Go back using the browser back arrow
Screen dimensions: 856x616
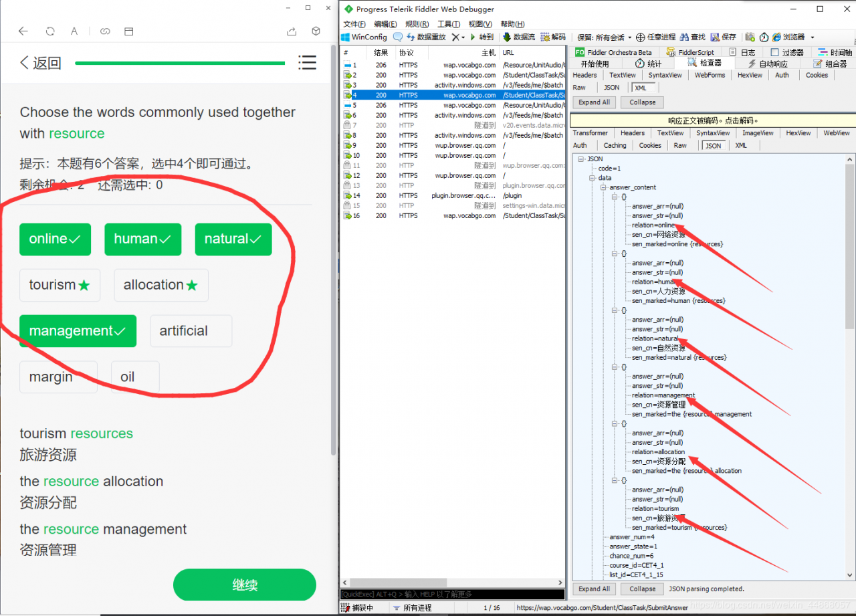pyautogui.click(x=23, y=31)
